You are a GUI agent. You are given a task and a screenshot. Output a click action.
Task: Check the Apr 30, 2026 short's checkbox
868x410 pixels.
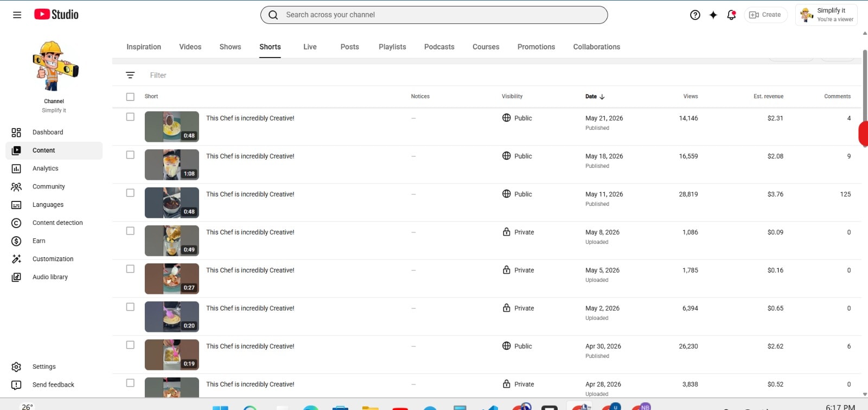click(x=130, y=345)
